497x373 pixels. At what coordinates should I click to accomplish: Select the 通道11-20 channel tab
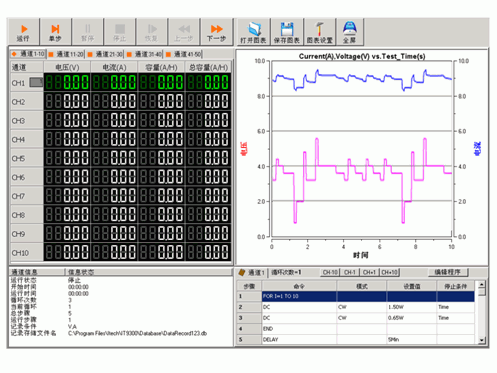coord(66,54)
